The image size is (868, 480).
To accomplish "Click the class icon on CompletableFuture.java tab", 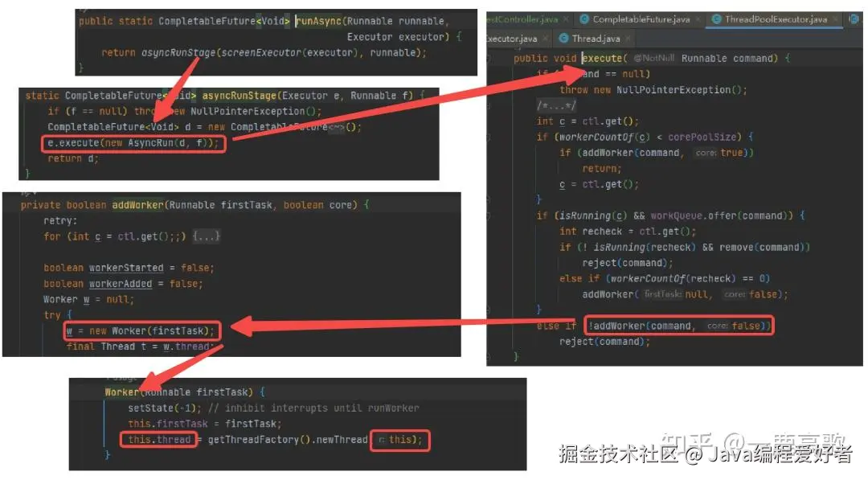I will 584,19.
